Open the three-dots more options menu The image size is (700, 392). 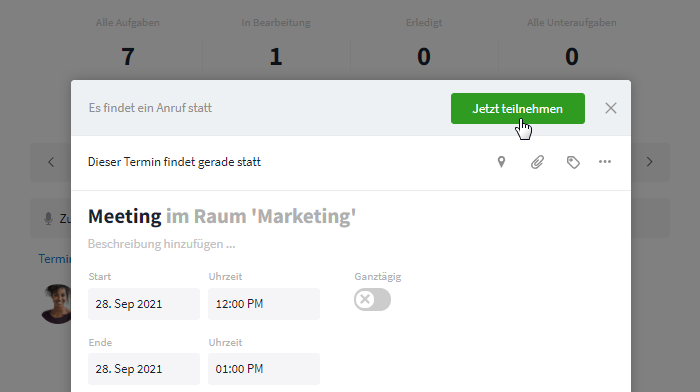click(x=605, y=162)
